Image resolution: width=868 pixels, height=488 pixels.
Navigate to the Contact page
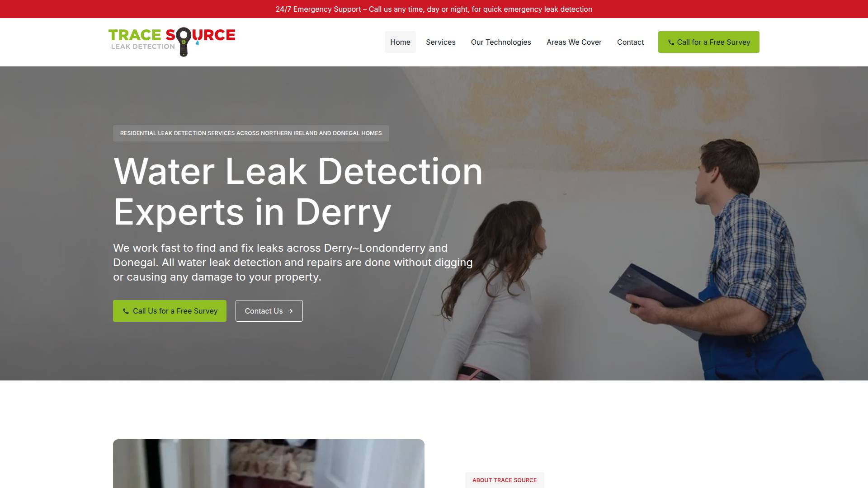[630, 42]
